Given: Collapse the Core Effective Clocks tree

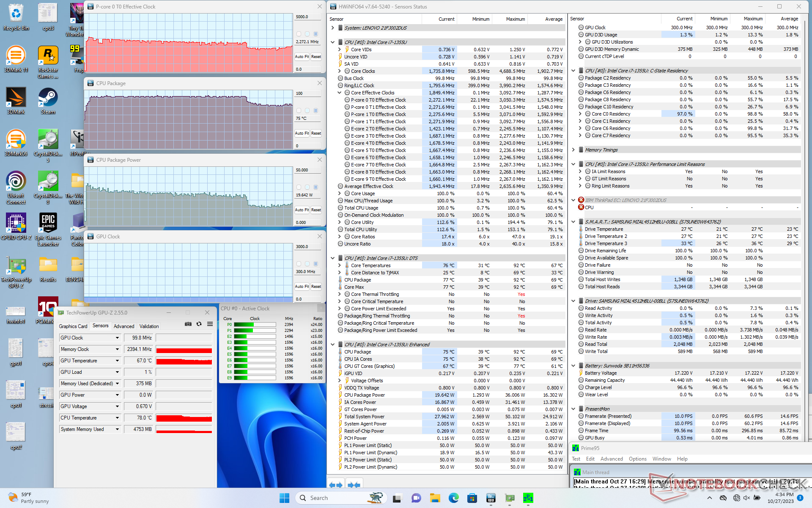Looking at the screenshot, I should click(x=340, y=93).
